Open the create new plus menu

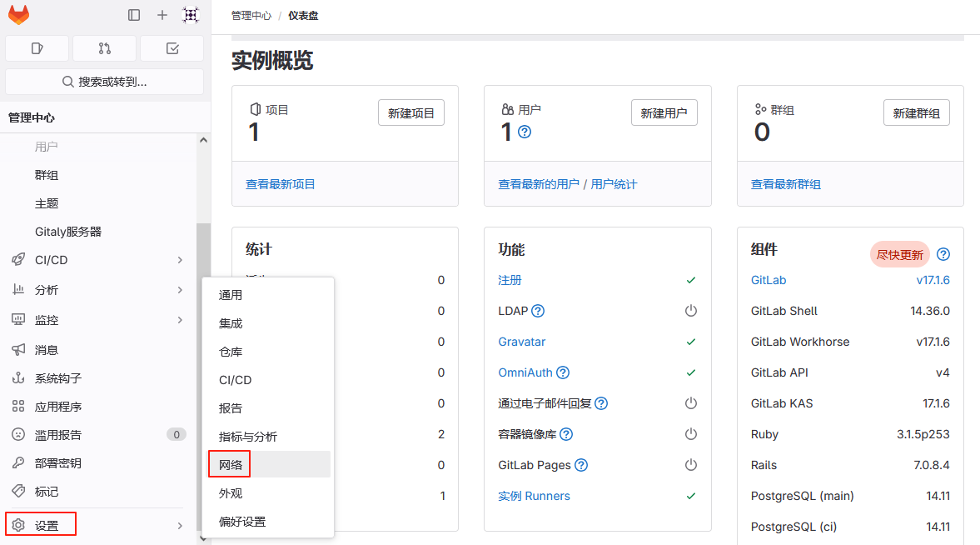pyautogui.click(x=162, y=15)
